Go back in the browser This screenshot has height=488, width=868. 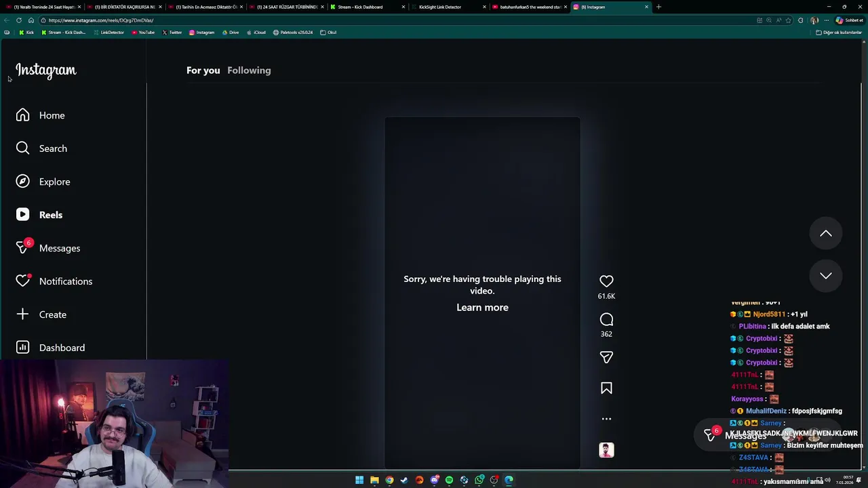coord(7,20)
